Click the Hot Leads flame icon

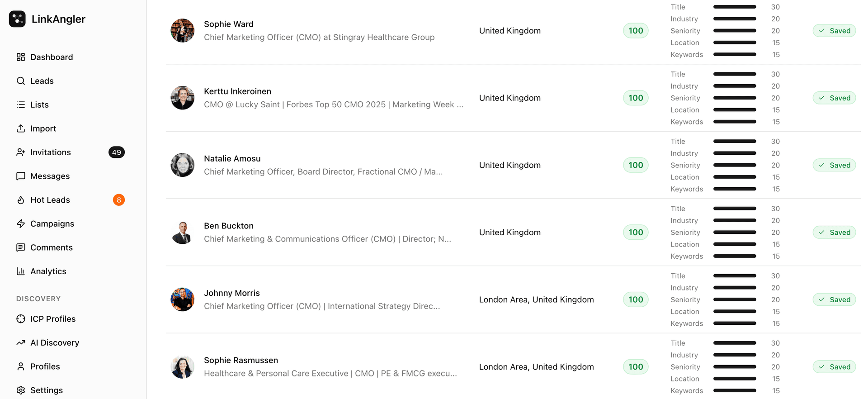click(x=21, y=200)
